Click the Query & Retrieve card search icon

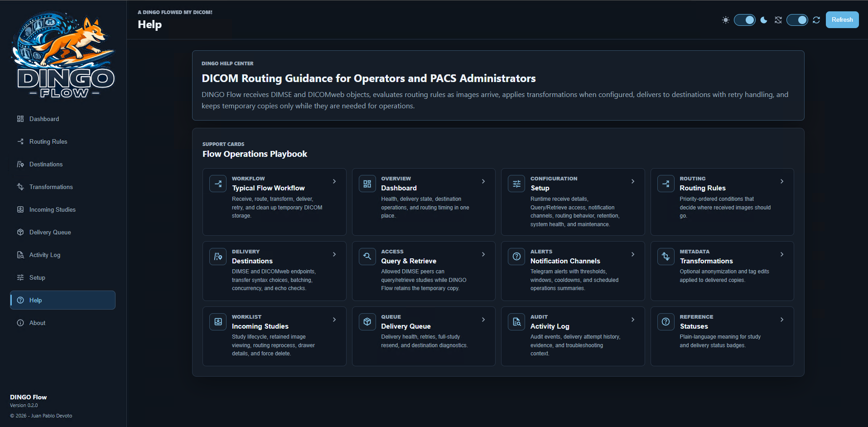[367, 257]
